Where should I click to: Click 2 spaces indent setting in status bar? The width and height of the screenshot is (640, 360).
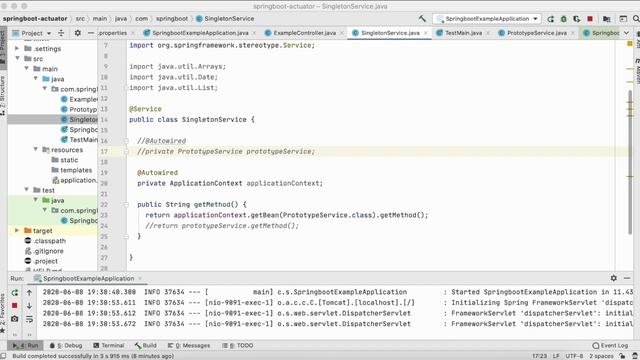[x=601, y=356]
